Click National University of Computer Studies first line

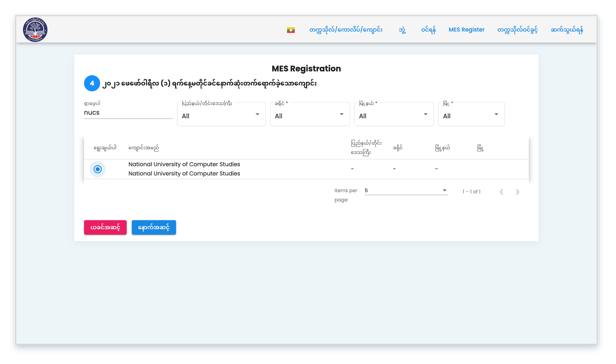184,164
